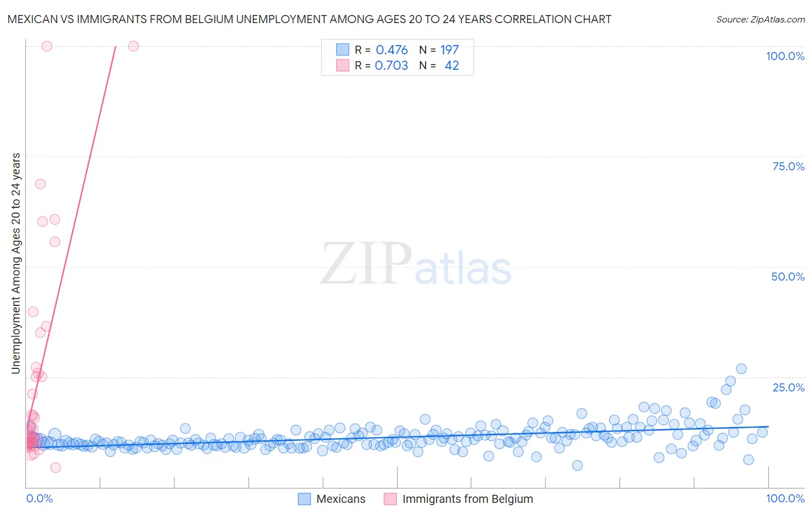Click the 100.0% x-axis label
The image size is (812, 515).
(x=785, y=498)
